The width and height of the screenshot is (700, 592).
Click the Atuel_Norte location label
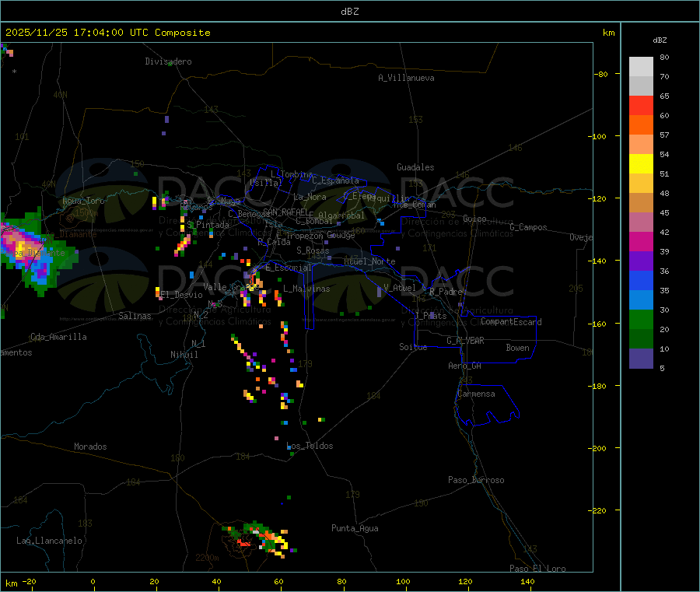tap(369, 261)
